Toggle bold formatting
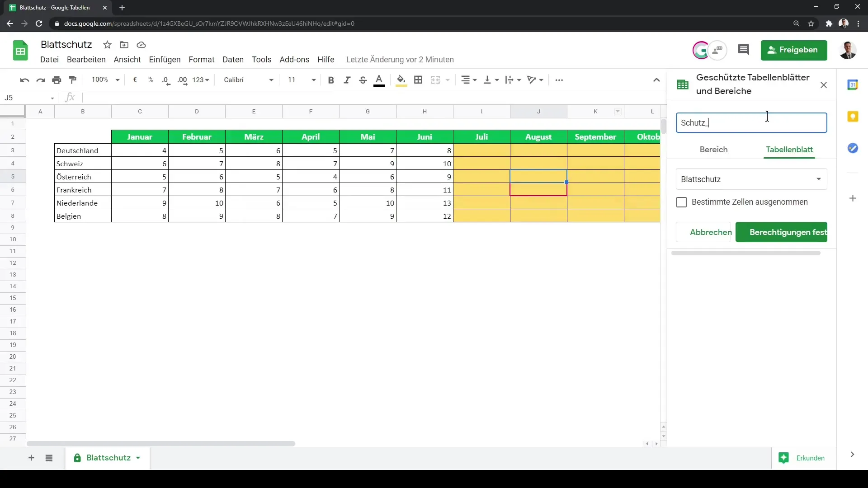Image resolution: width=868 pixels, height=488 pixels. pos(331,80)
